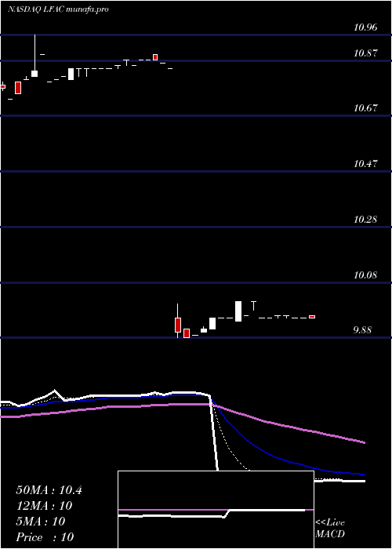Click the 50MA : 10.4 readout
This screenshot has width=392, height=549.
[x=49, y=490]
